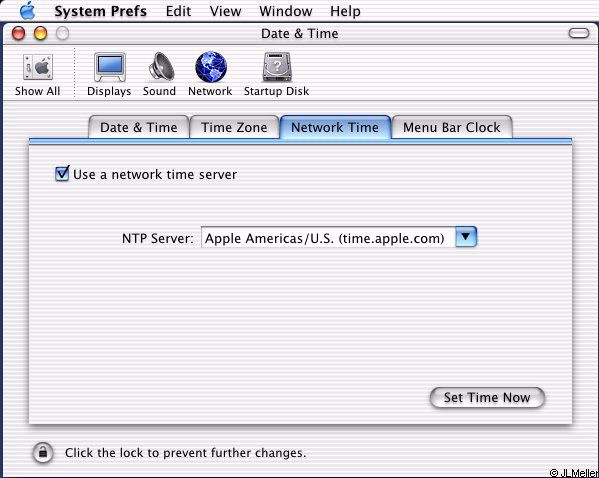Open the Network globe icon
Screen dimensions: 599x478
pyautogui.click(x=211, y=66)
